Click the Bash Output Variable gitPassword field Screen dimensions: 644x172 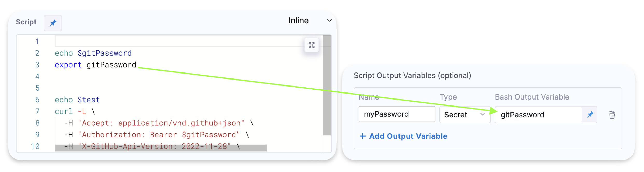[538, 115]
